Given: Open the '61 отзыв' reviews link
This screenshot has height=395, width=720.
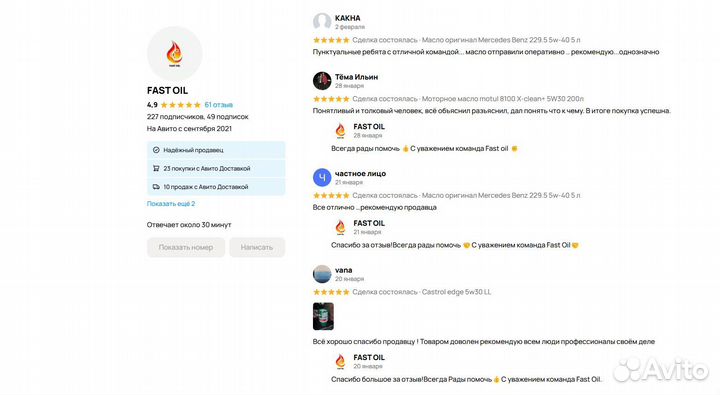Looking at the screenshot, I should tap(219, 105).
